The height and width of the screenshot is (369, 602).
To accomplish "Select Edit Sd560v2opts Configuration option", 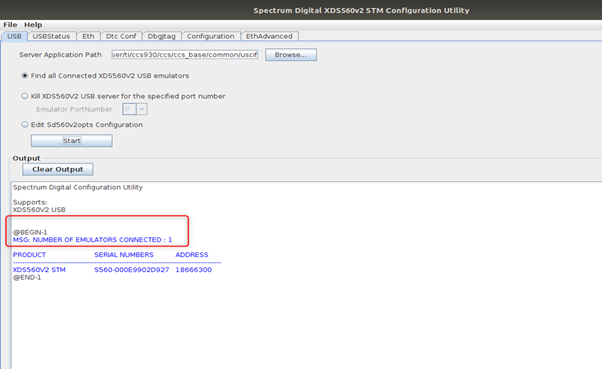I will click(25, 124).
